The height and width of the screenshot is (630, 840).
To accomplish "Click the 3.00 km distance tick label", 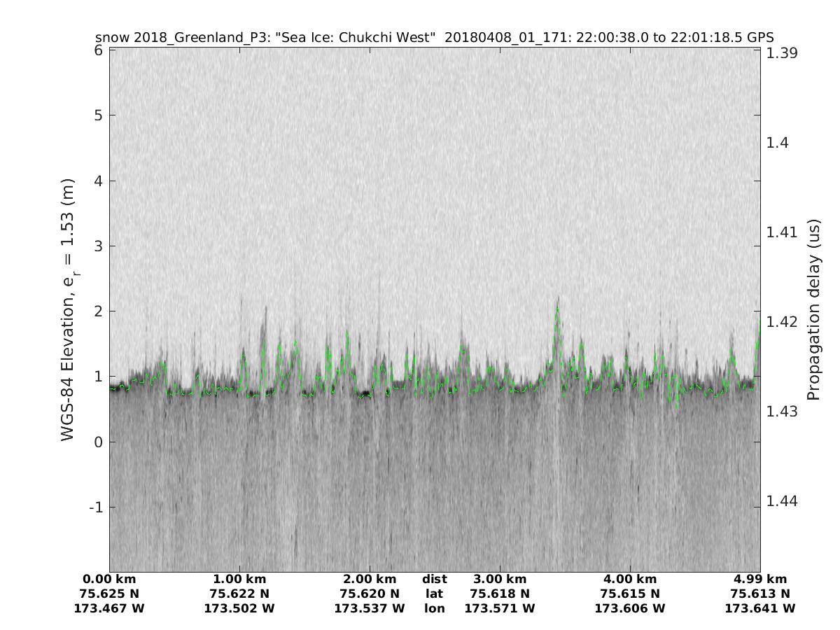I will tap(500, 579).
